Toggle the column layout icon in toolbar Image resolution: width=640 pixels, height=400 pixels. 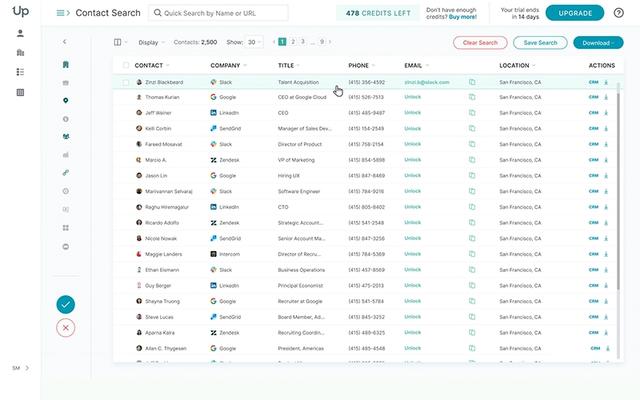pos(118,42)
